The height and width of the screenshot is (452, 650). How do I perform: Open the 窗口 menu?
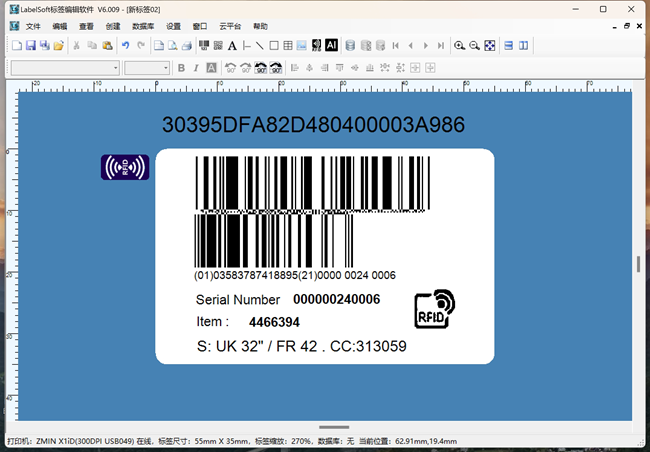tap(200, 27)
